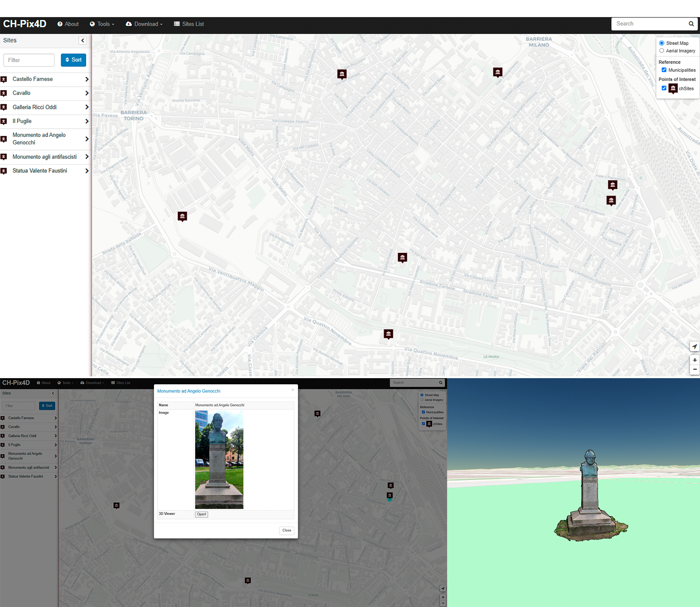
Task: Click the search icon in the lower window navbar
Action: 441,382
